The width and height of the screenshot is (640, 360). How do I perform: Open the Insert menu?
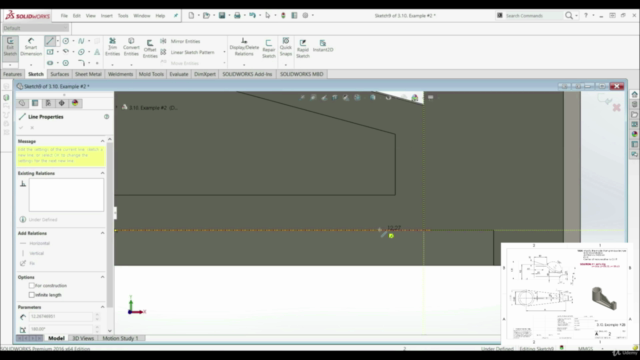click(x=107, y=16)
